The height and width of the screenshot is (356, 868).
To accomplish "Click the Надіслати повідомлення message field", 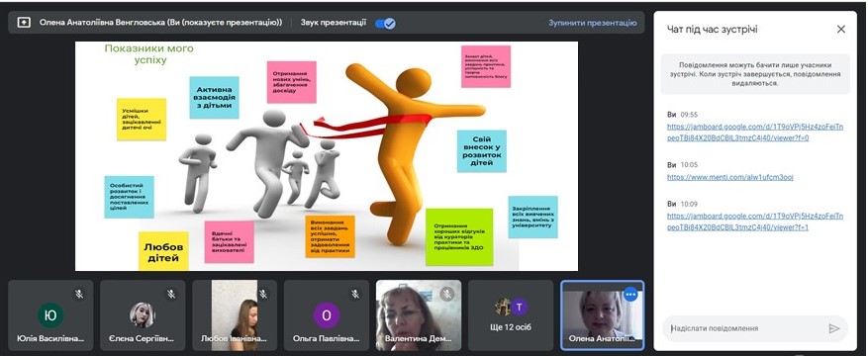I will 747,328.
